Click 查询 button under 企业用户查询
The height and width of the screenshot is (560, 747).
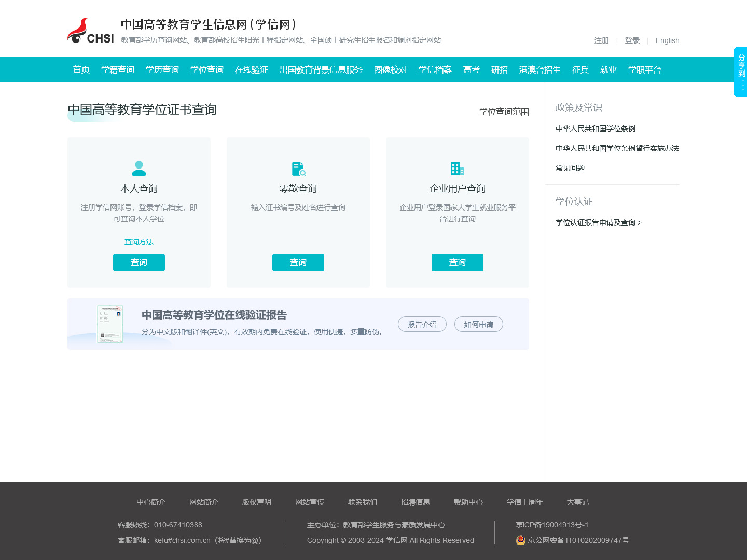point(458,262)
